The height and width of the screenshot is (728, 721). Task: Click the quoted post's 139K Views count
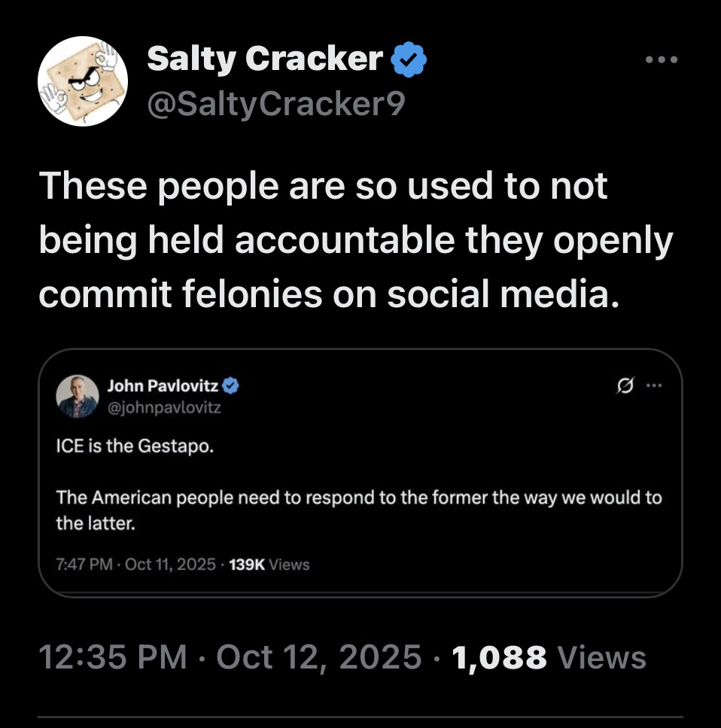(269, 564)
